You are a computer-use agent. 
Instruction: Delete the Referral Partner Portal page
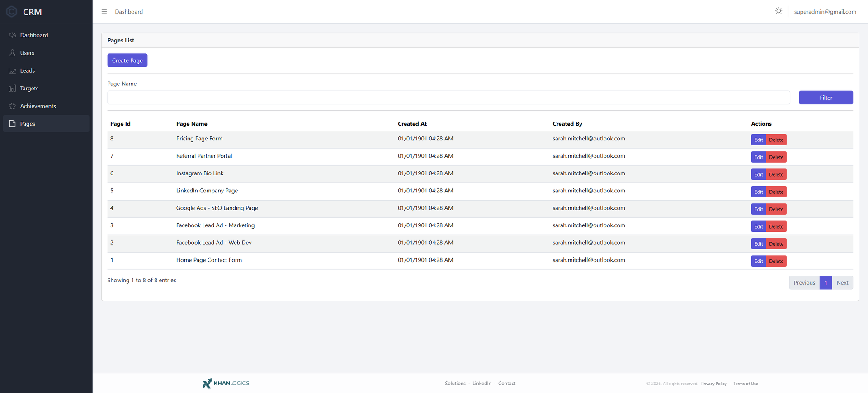coord(776,157)
